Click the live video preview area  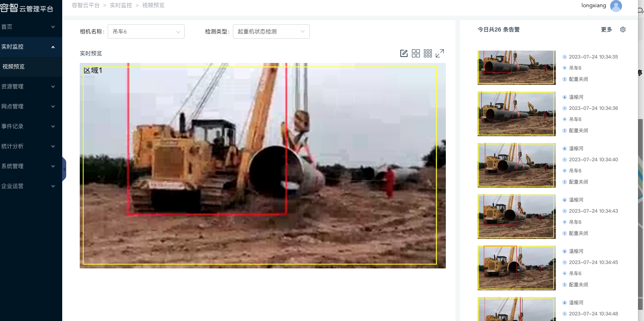coord(263,166)
